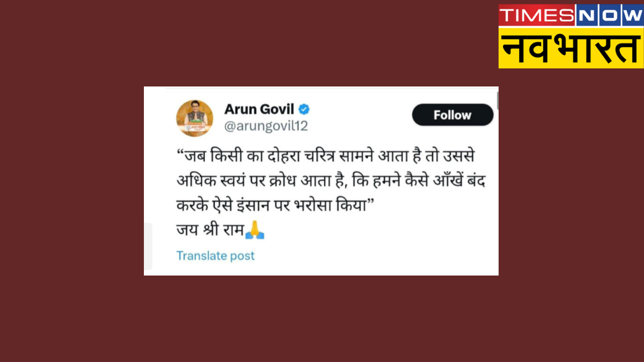
Task: Select the जय श्री राम text
Action: (210, 230)
